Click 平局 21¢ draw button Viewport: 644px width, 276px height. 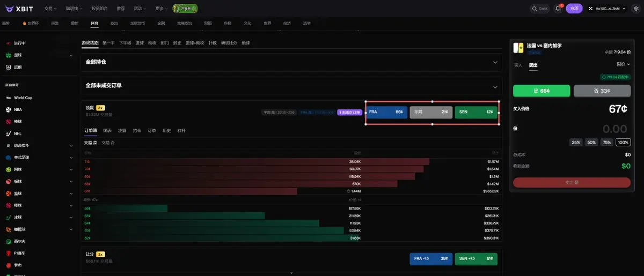[431, 112]
